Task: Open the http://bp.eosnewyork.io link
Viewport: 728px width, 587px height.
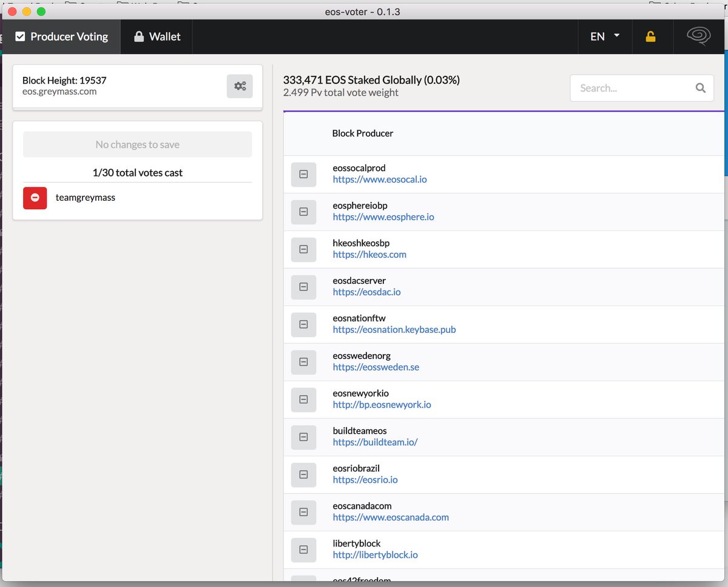Action: point(382,405)
